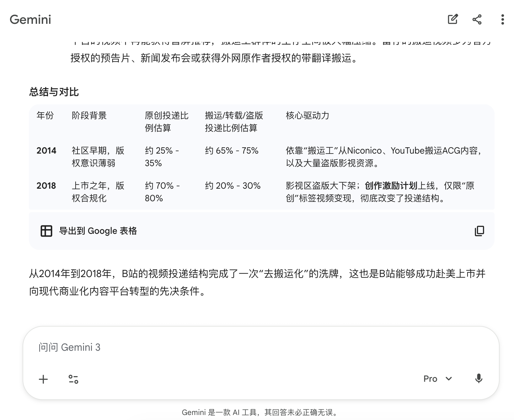Click the 导出到 Google 表格 button
Viewport: 514px width, 420px height.
[98, 231]
